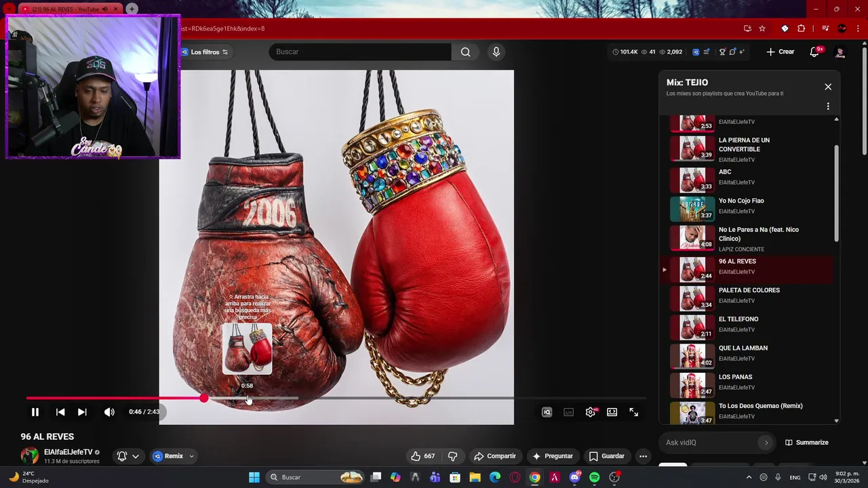Open browser extensions puzzle icon
Screen dimensions: 868x488
click(x=802, y=28)
